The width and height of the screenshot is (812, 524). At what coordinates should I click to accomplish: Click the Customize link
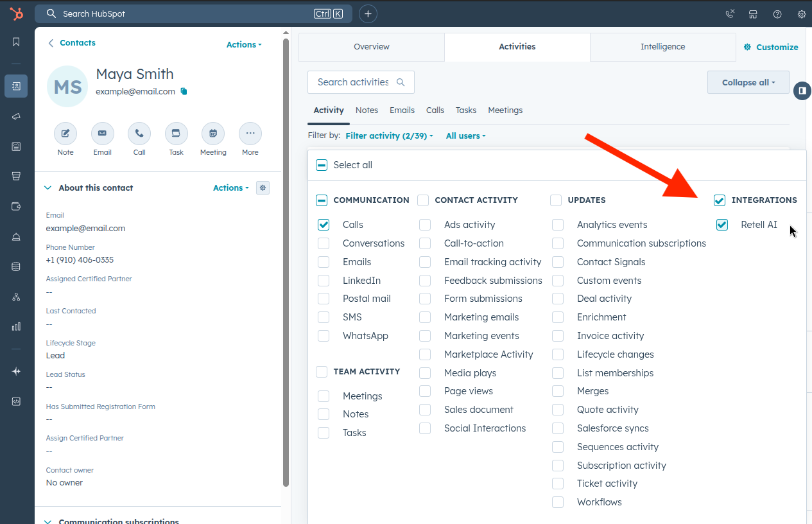click(771, 47)
